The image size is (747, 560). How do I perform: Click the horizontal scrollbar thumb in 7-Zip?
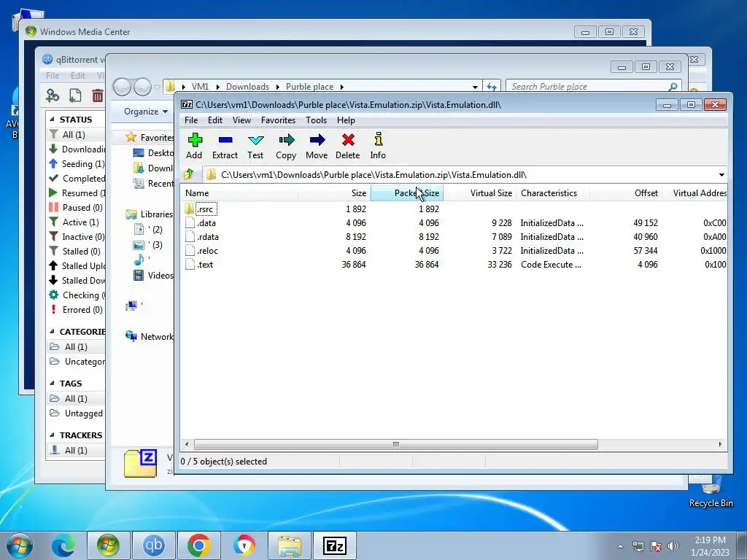click(x=396, y=444)
